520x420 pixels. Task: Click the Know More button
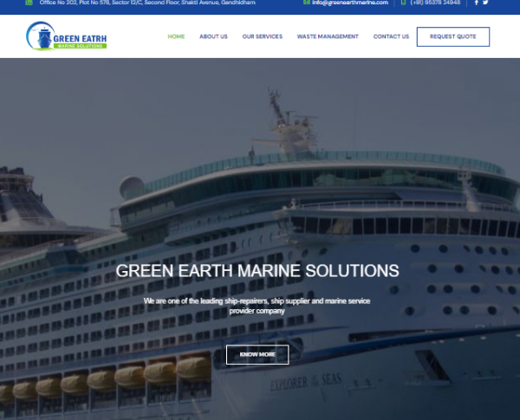pyautogui.click(x=257, y=354)
